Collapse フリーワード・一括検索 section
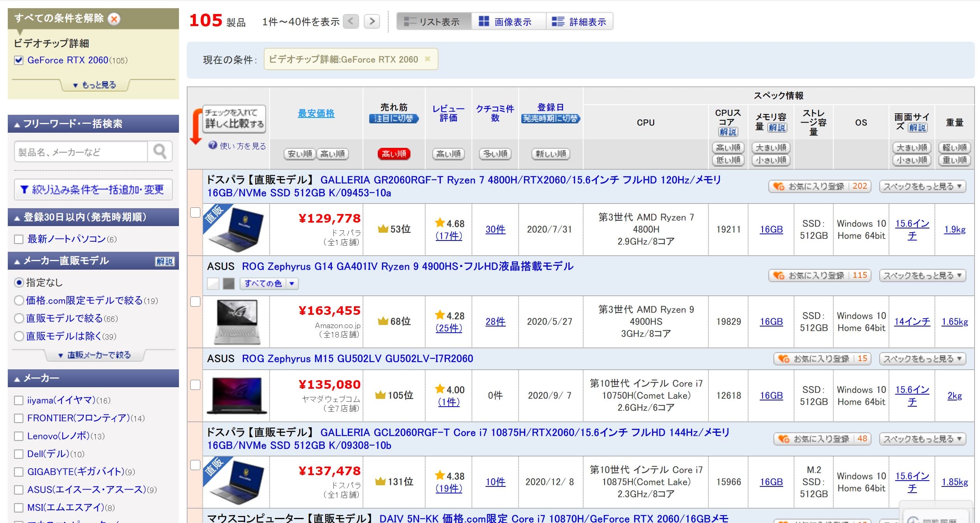The width and height of the screenshot is (980, 523). coord(93,124)
